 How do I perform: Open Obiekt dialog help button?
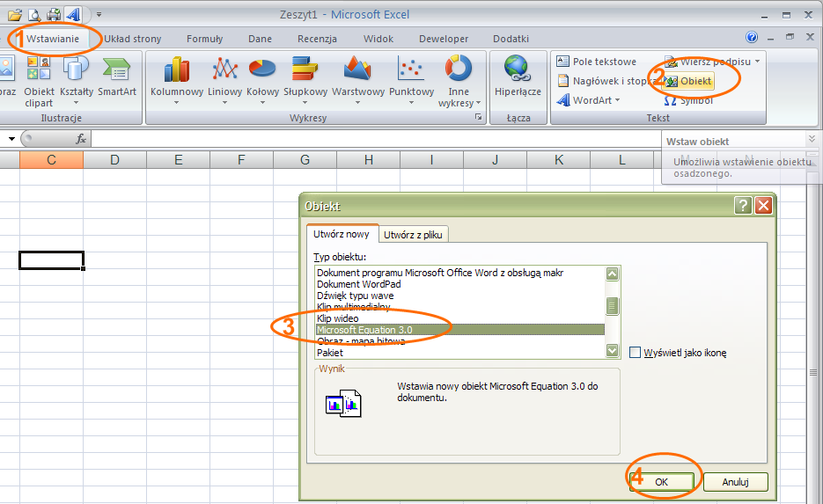pos(743,206)
